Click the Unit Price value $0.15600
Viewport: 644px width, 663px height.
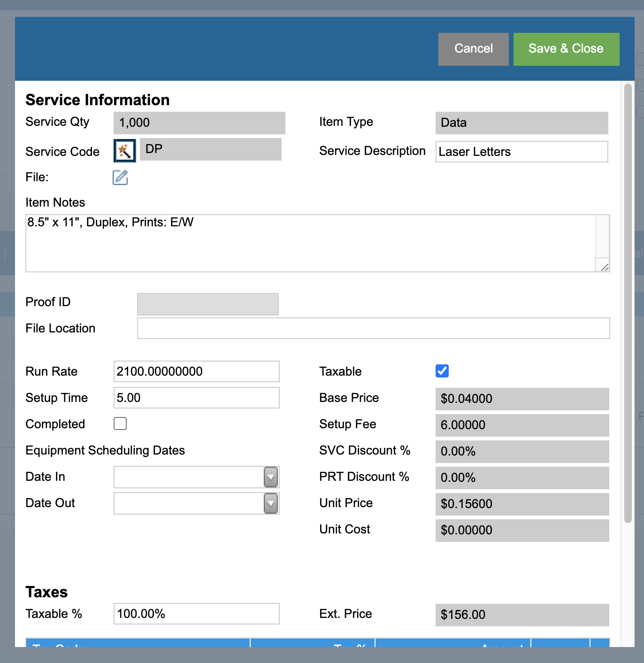click(x=522, y=504)
